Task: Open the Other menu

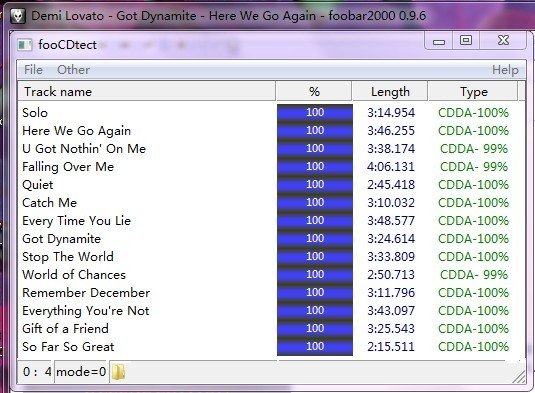Action: [73, 70]
